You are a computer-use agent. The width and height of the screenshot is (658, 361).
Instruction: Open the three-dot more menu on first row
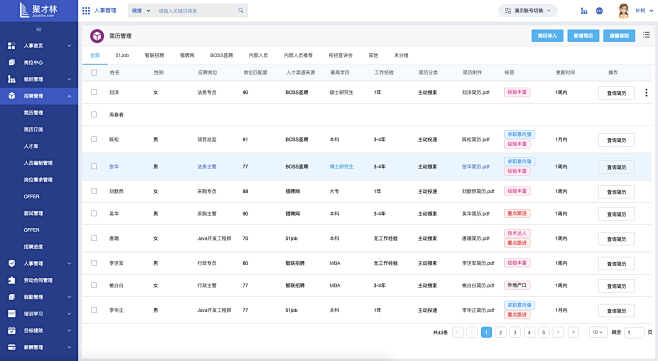coord(646,92)
